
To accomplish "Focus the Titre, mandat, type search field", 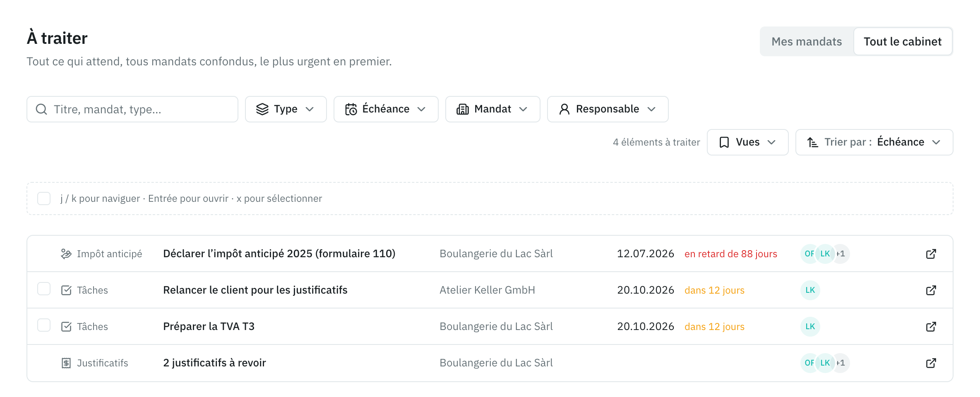I will 132,109.
